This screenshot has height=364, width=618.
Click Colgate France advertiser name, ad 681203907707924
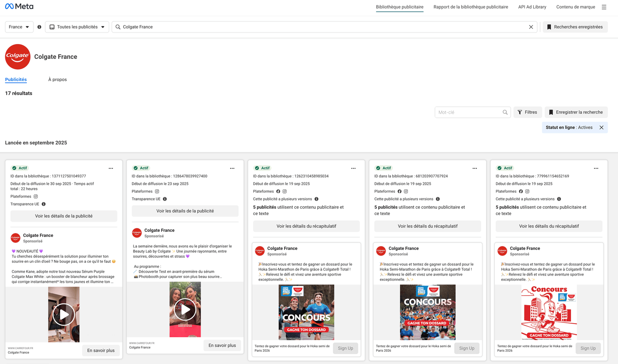click(x=403, y=249)
